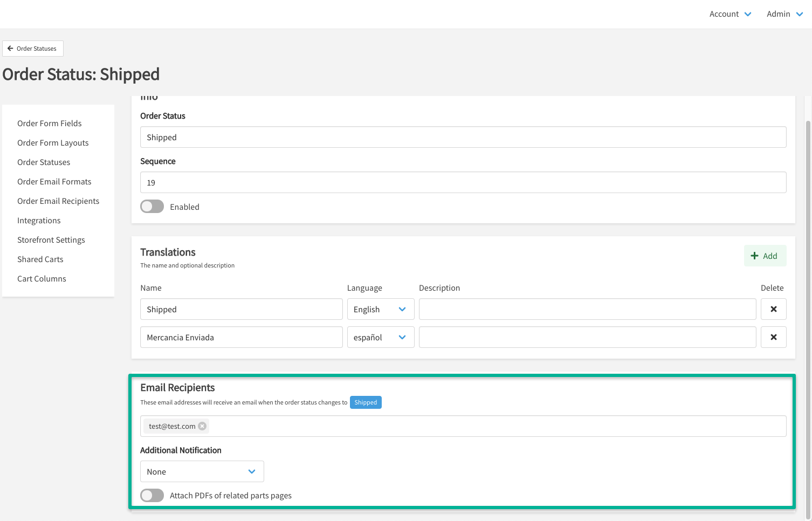Open Cart Columns settings

point(42,279)
